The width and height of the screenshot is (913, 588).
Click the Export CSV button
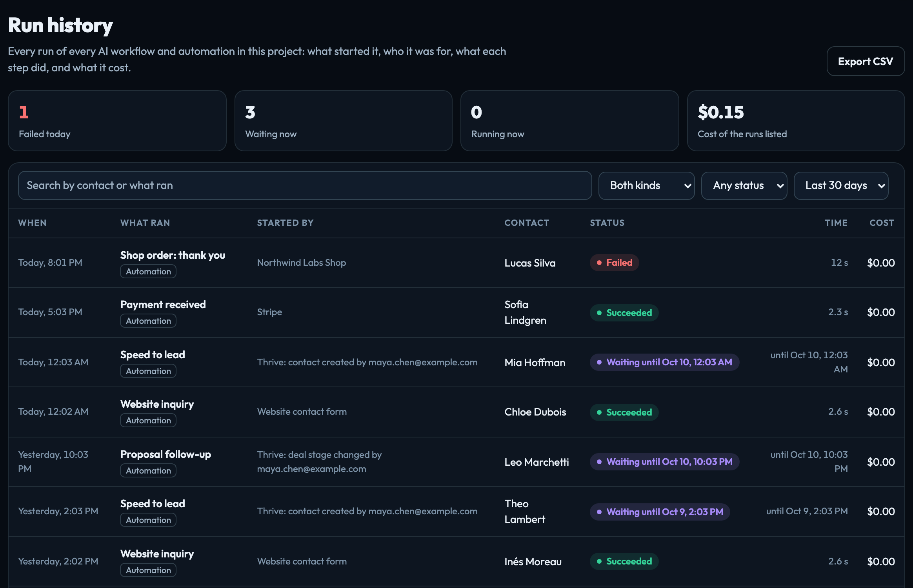[x=866, y=61]
